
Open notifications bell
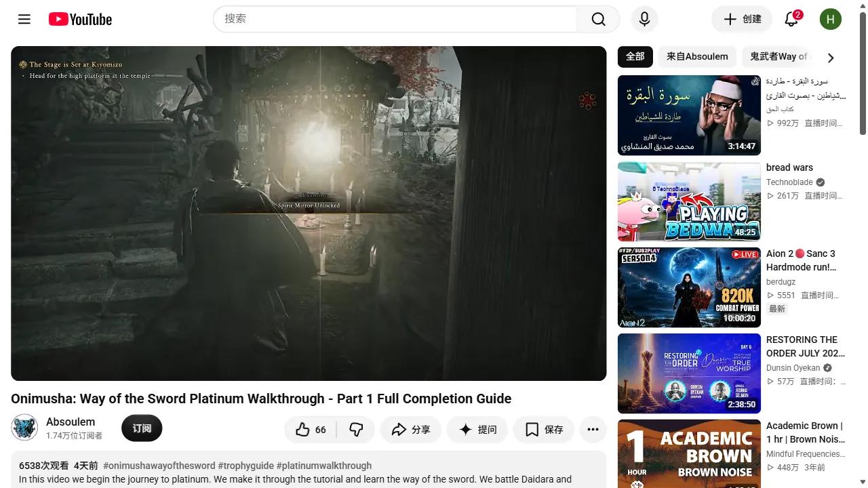tap(791, 19)
